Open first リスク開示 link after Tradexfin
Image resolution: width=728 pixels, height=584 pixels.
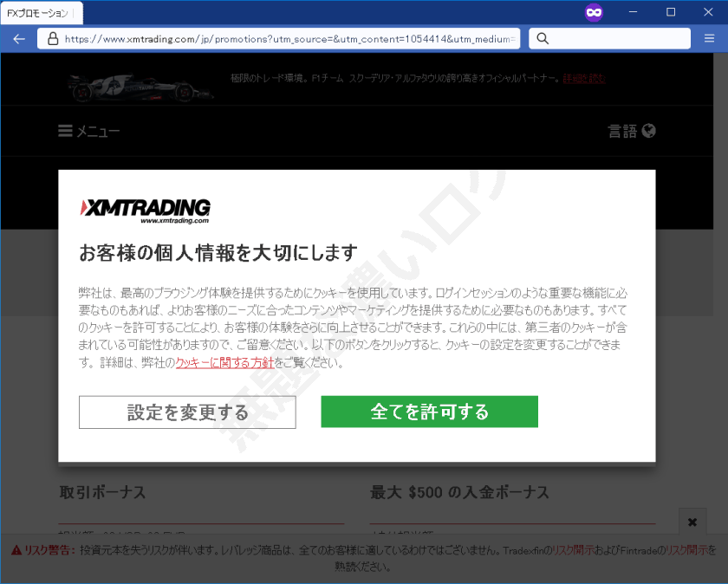click(573, 550)
